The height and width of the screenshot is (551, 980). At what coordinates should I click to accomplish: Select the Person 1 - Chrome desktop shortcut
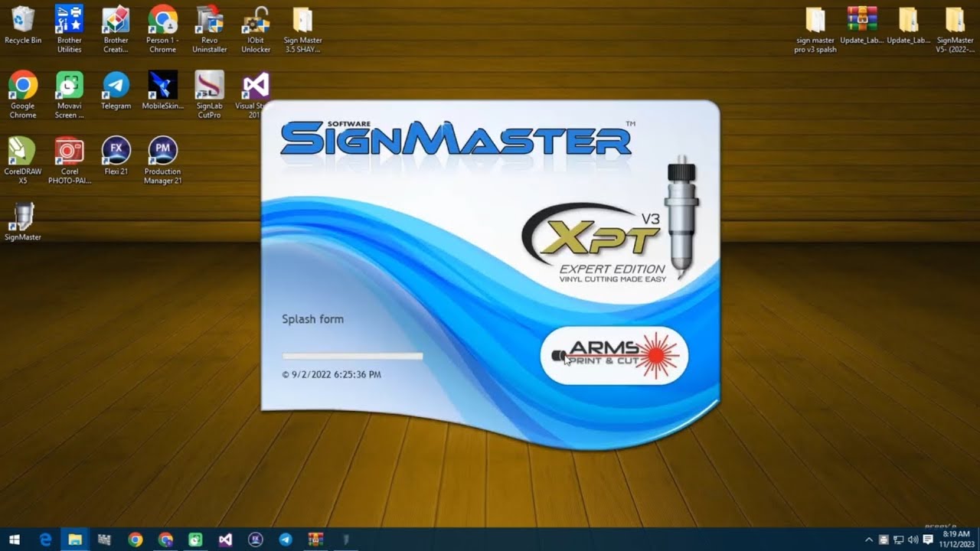162,29
